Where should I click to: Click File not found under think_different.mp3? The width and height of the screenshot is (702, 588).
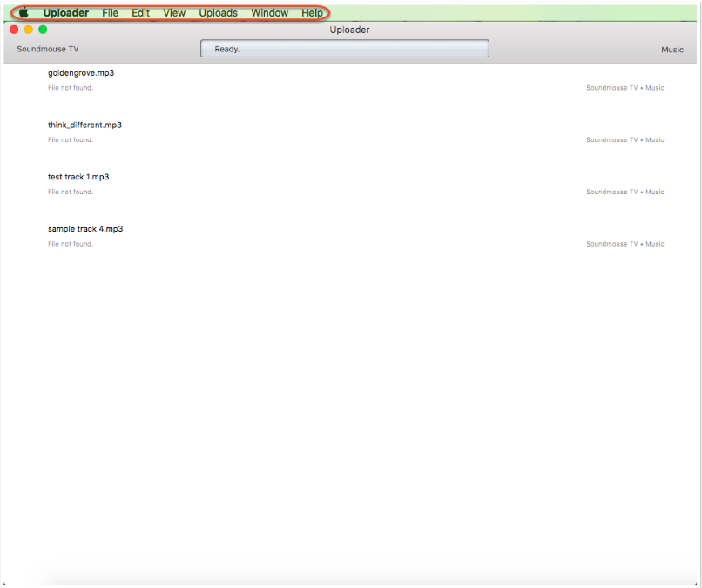pyautogui.click(x=71, y=139)
